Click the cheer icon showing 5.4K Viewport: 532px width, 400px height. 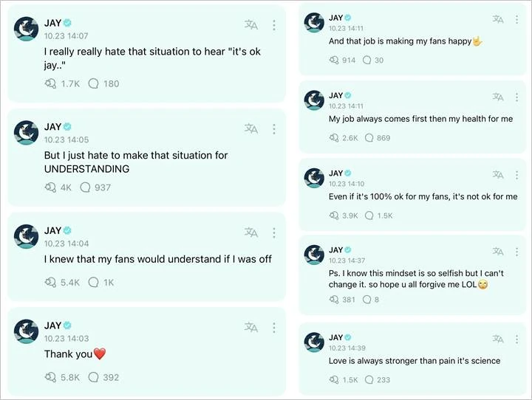click(x=50, y=283)
